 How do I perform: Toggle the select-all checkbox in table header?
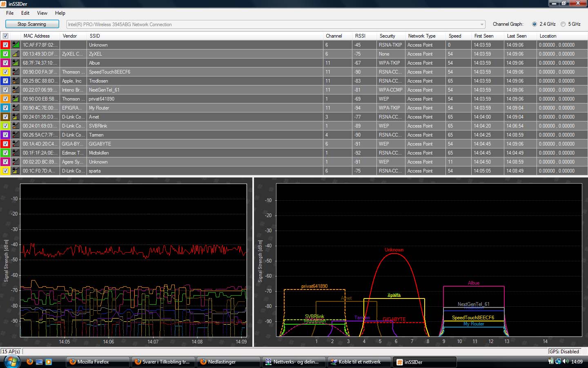click(5, 36)
